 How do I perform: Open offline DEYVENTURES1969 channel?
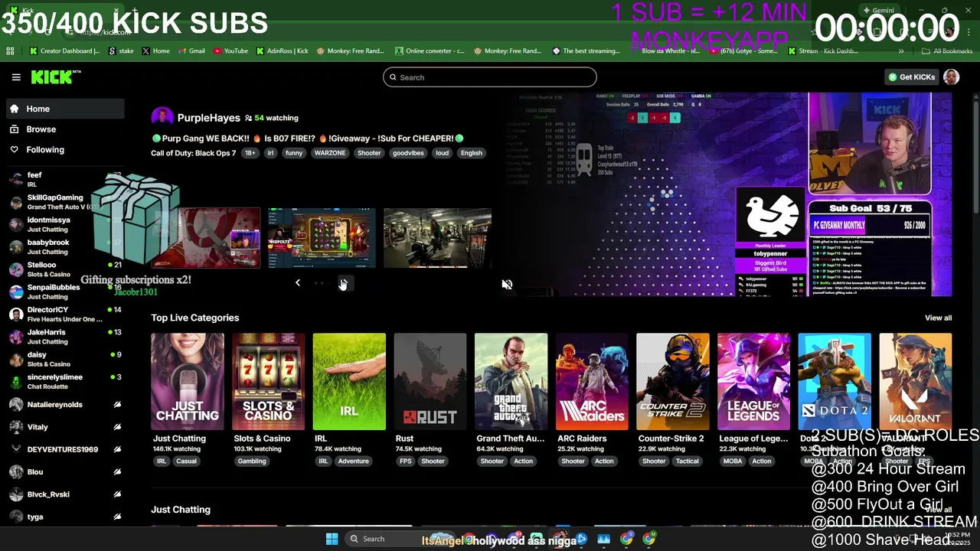[x=64, y=449]
